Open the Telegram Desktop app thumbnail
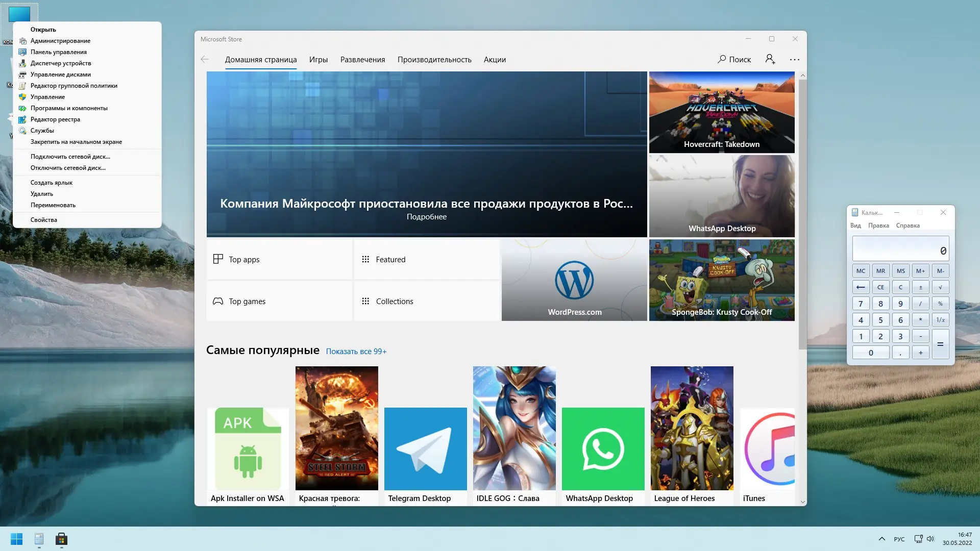 [425, 449]
